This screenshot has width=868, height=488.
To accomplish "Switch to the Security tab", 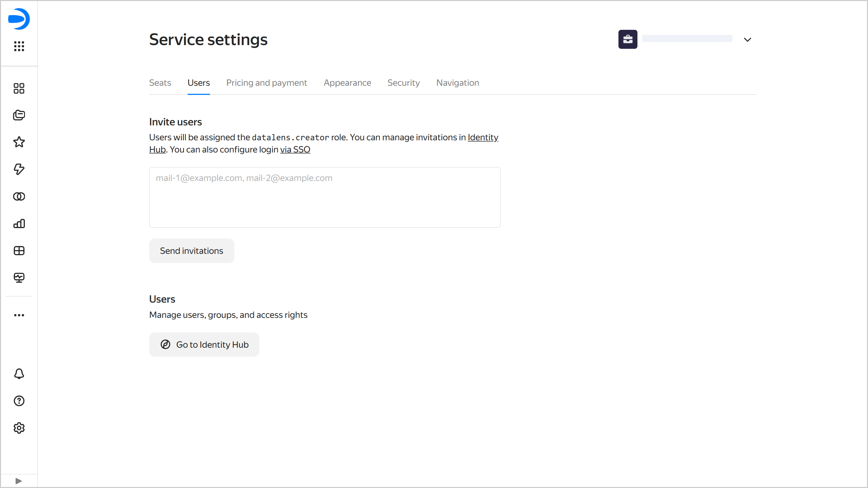I will click(403, 83).
